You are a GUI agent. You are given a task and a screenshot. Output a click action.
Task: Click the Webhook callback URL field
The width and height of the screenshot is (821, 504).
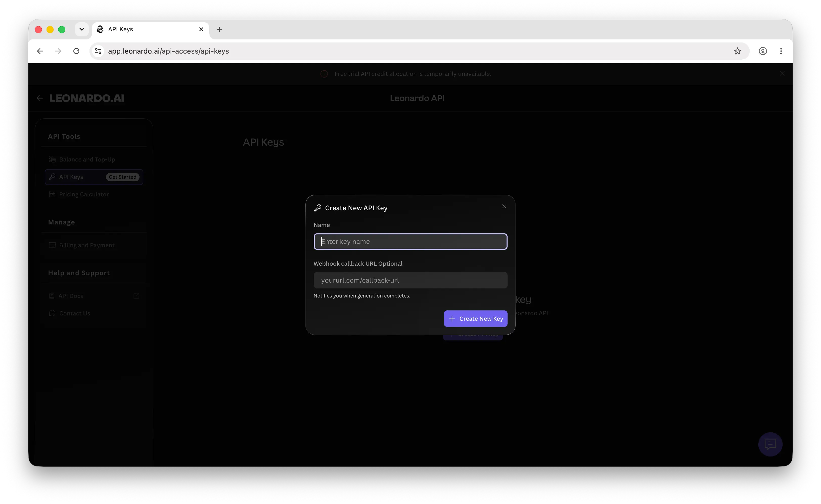[x=410, y=280]
